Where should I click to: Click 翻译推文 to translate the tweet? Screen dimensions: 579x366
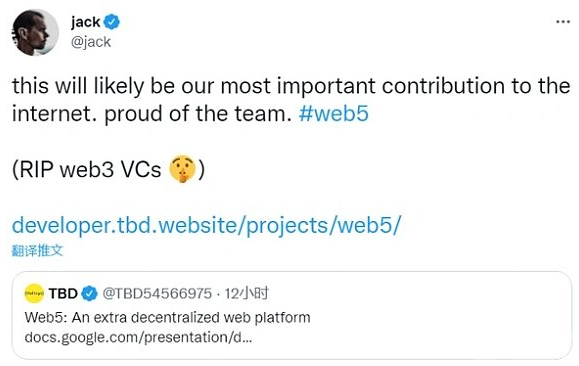click(x=37, y=250)
